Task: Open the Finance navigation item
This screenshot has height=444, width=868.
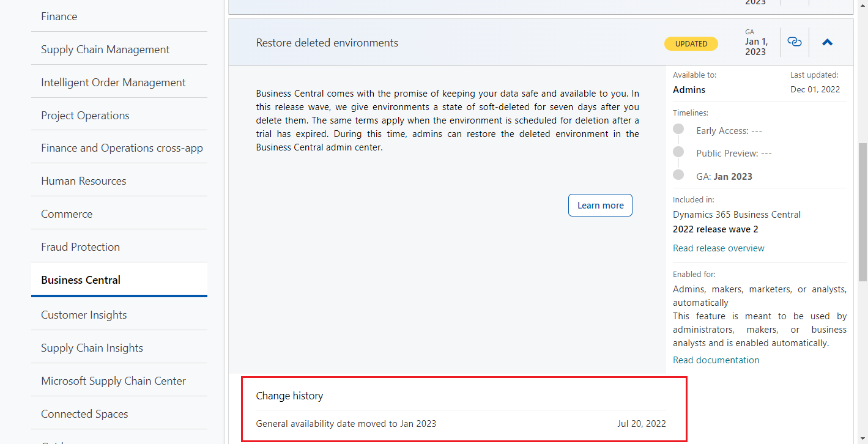Action: 59,16
